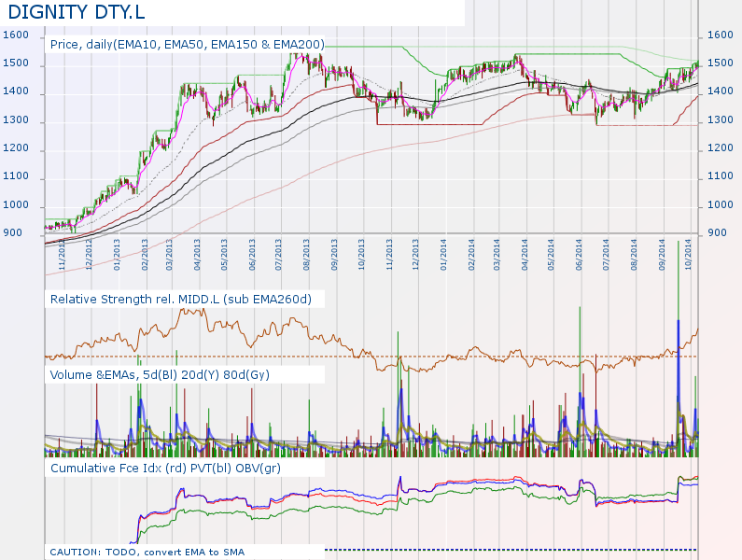This screenshot has height=560, width=742.
Task: Click the 1200 price label on right axis
Action: tap(721, 147)
